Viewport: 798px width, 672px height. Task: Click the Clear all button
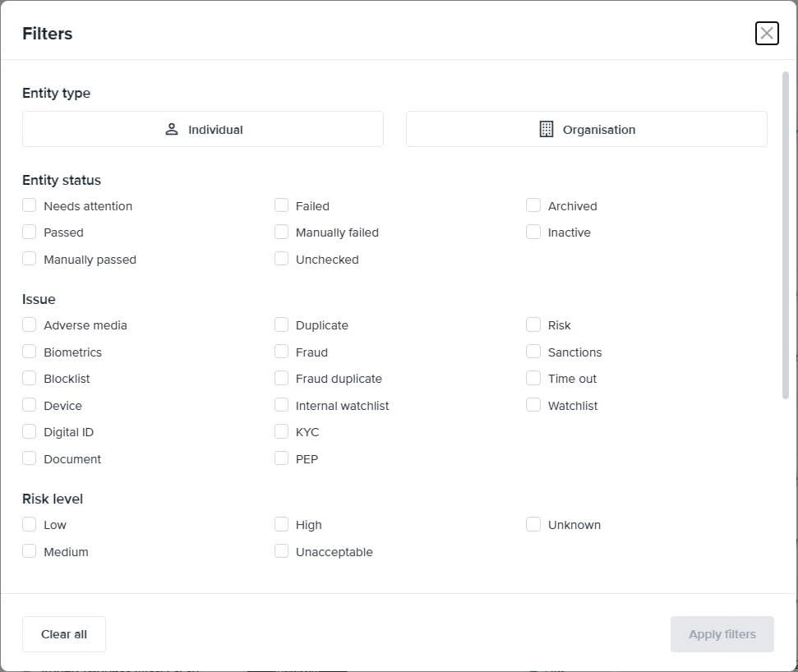tap(63, 633)
